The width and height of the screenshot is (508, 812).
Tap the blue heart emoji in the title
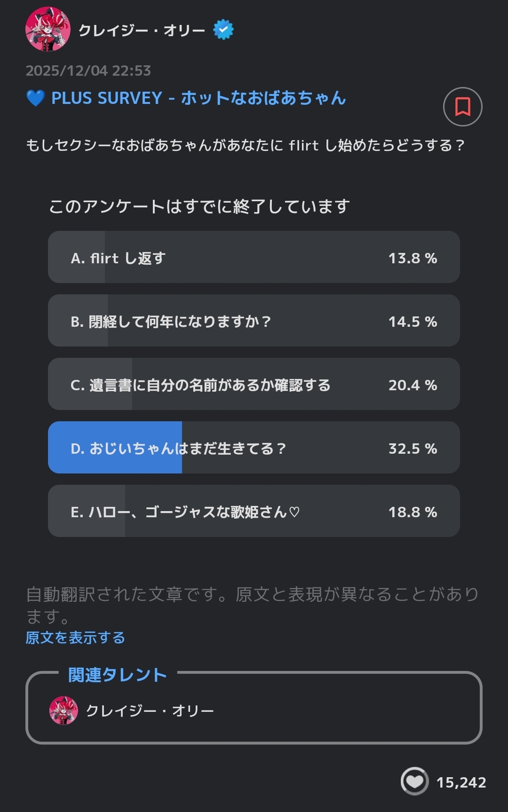click(x=36, y=98)
